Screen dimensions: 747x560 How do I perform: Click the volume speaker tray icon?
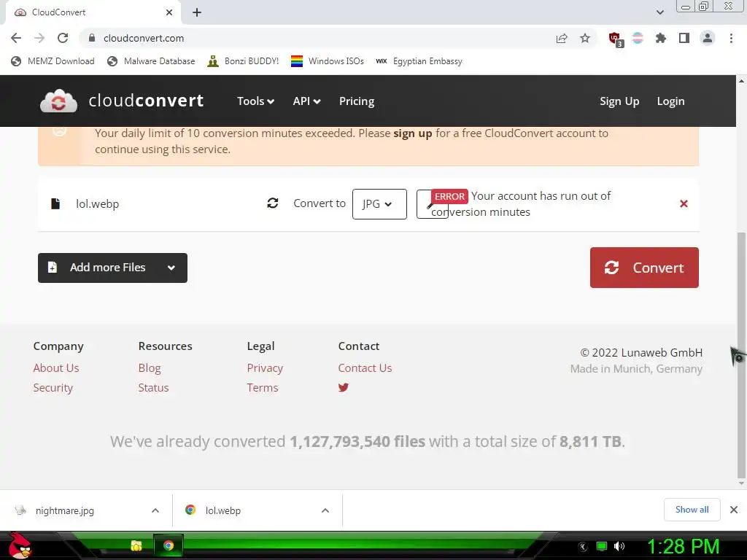pyautogui.click(x=619, y=546)
